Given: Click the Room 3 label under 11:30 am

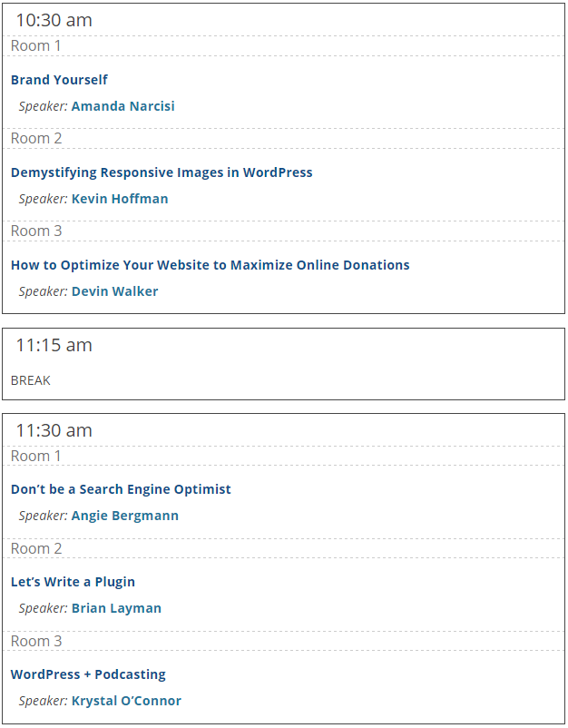Looking at the screenshot, I should click(36, 641).
